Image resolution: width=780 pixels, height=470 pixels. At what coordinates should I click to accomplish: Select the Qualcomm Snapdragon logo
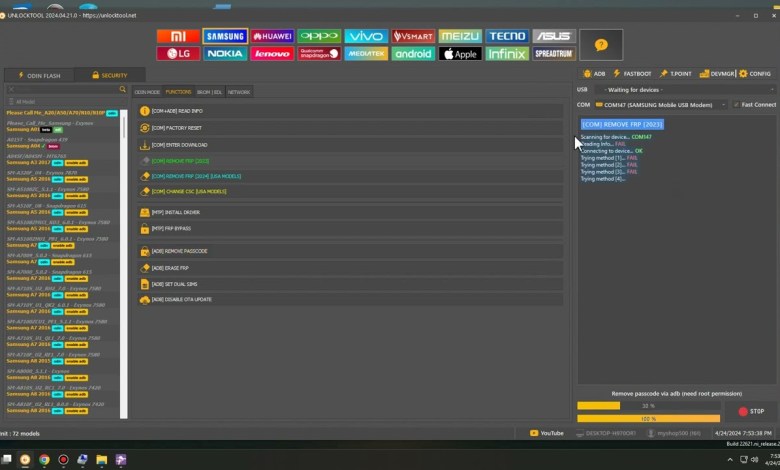319,54
